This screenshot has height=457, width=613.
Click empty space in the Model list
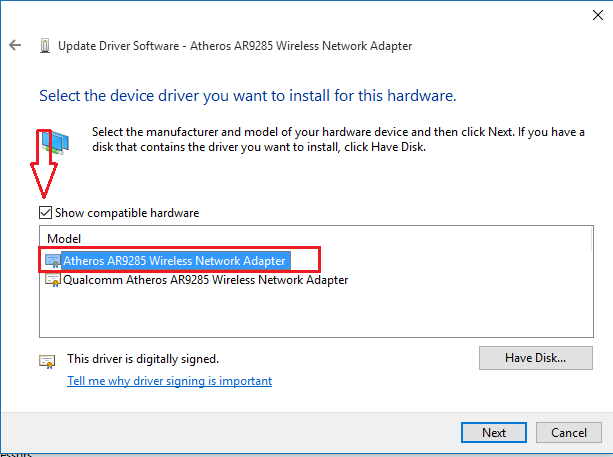pyautogui.click(x=300, y=315)
